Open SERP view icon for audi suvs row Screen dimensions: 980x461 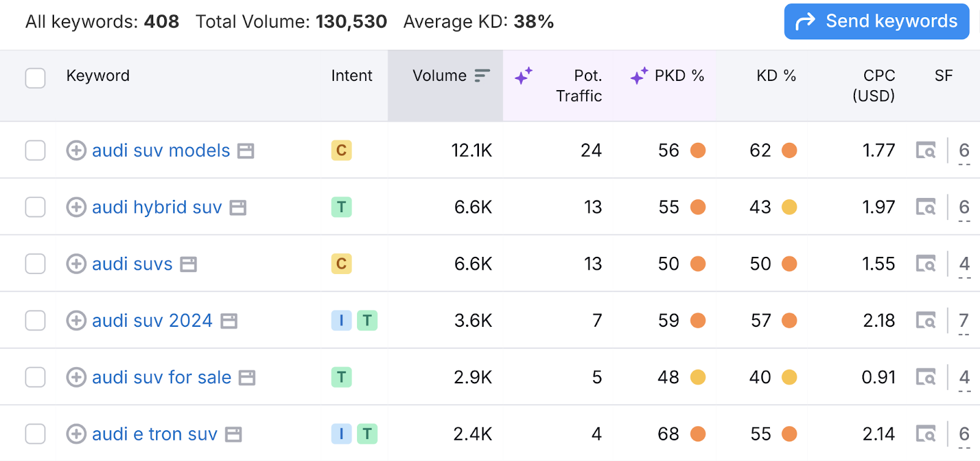coord(925,264)
